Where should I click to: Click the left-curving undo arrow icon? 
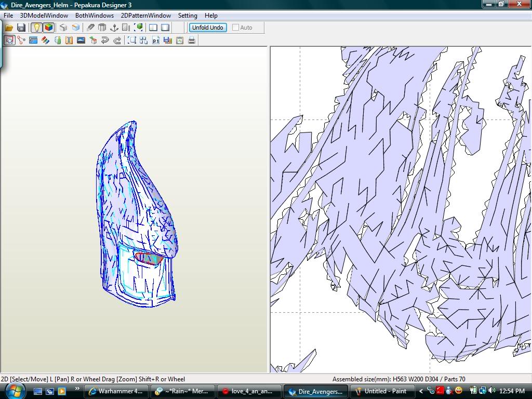(105, 41)
